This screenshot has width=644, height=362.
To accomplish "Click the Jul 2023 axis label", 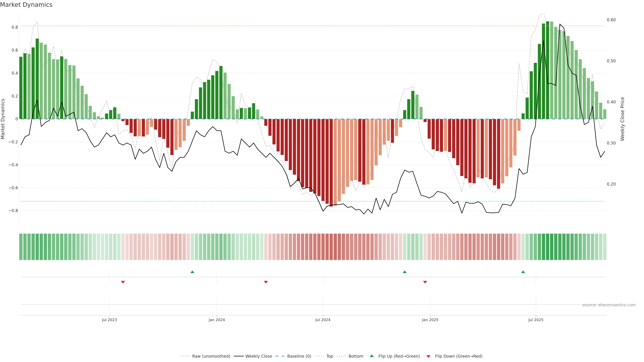I will [x=109, y=320].
